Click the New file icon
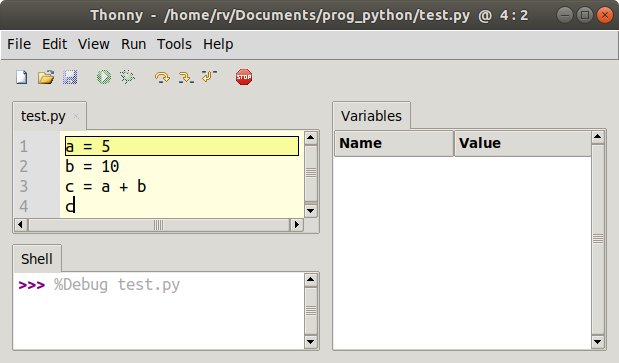Image resolution: width=619 pixels, height=363 pixels. pos(22,77)
